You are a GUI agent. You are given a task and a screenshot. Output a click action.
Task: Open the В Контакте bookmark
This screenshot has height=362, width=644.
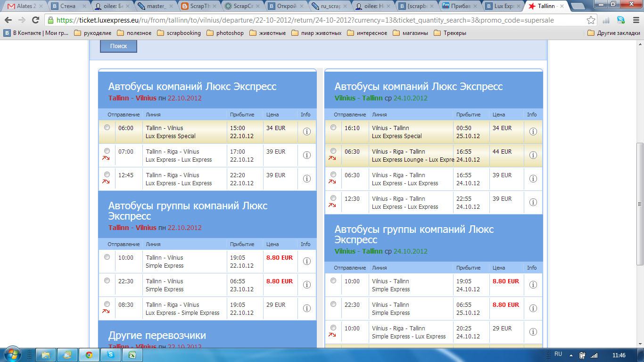(x=36, y=33)
